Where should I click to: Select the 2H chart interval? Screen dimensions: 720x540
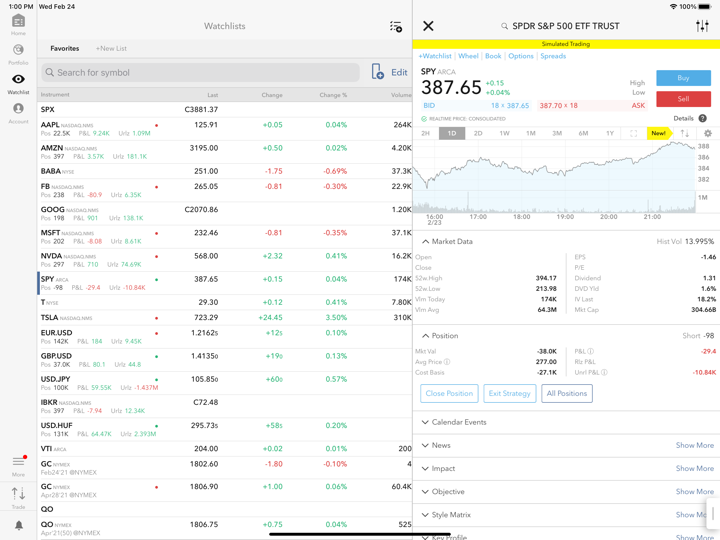click(x=426, y=133)
